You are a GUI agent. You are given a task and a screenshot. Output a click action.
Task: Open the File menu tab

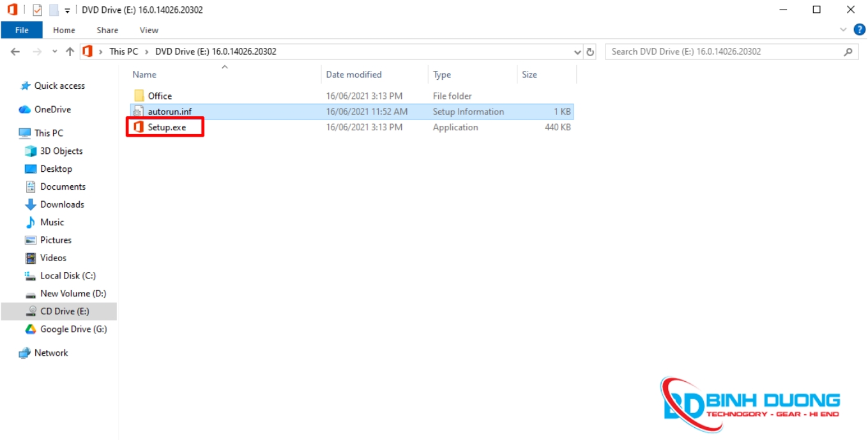22,30
